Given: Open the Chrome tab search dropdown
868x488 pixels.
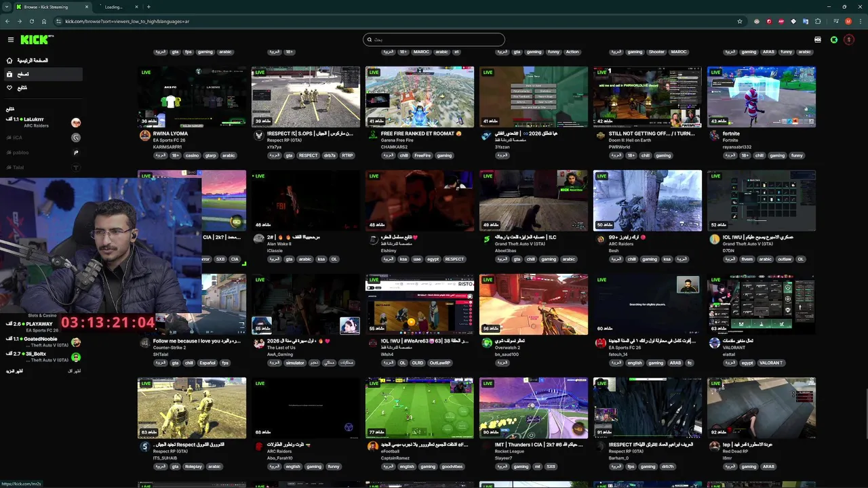Looking at the screenshot, I should click(7, 7).
